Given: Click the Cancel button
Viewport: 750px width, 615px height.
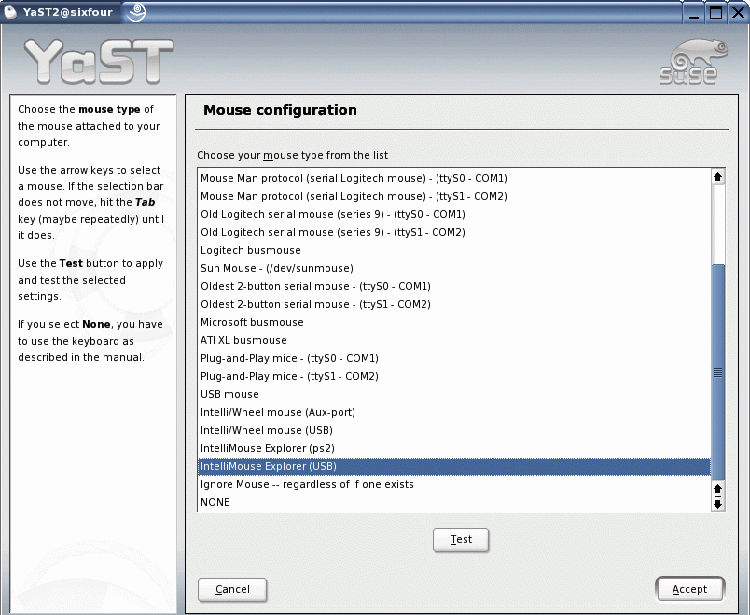Looking at the screenshot, I should point(232,589).
